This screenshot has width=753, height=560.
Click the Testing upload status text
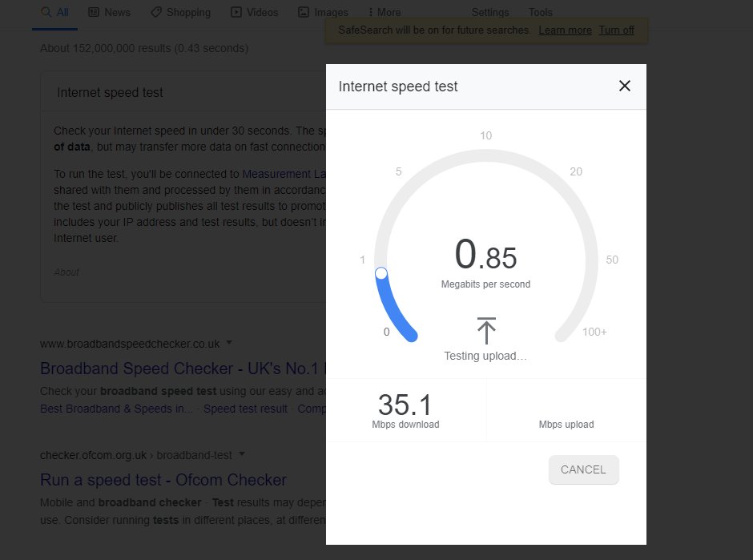[485, 356]
